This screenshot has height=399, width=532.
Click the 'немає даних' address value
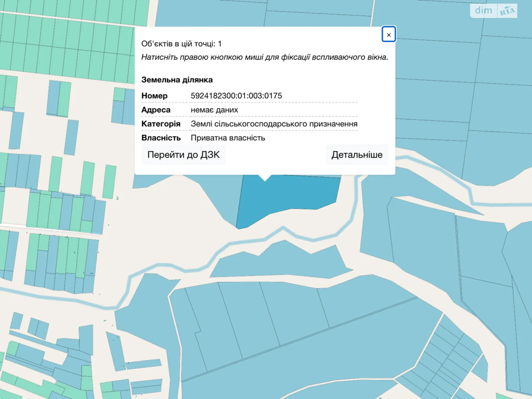[x=214, y=110]
